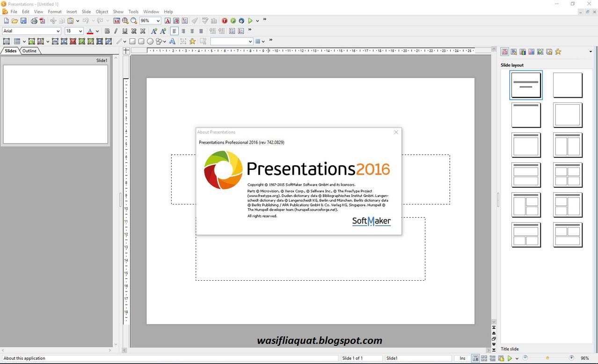
Task: Click the 1:1 actual size icon
Action: tap(117, 21)
